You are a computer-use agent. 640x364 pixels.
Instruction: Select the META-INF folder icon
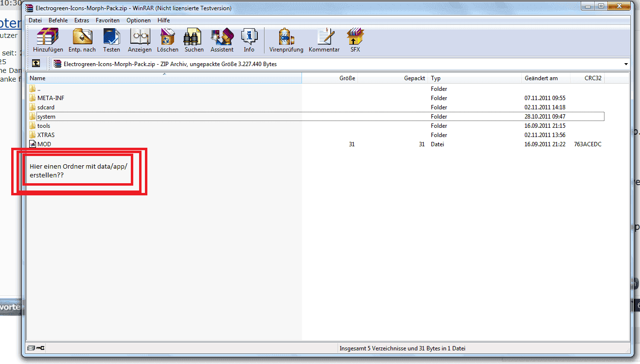pos(33,98)
